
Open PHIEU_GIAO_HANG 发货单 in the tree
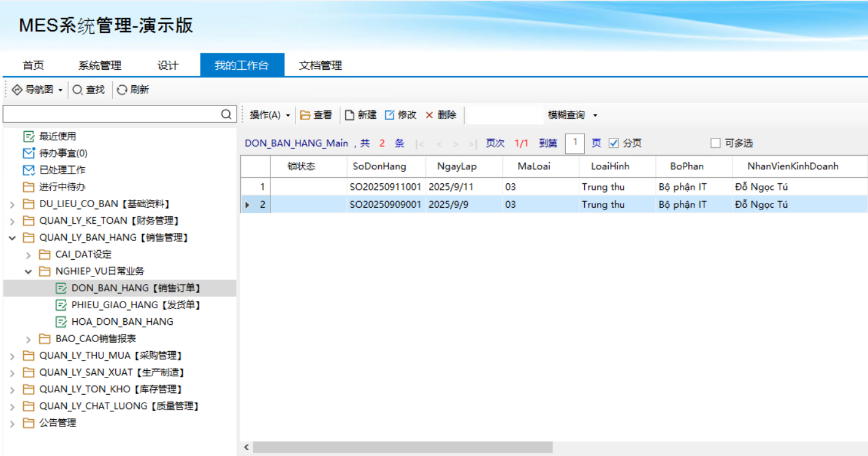point(135,305)
